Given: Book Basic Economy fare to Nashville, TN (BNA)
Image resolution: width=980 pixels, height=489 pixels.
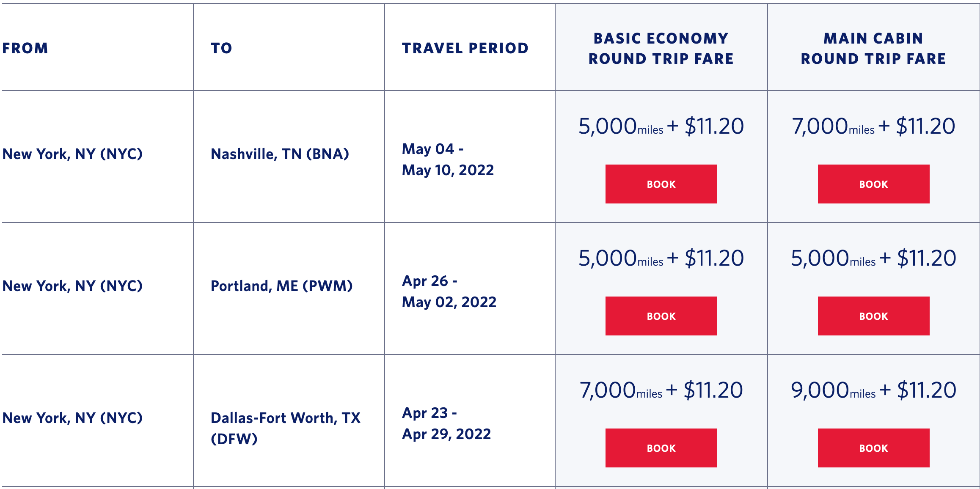Looking at the screenshot, I should tap(661, 184).
